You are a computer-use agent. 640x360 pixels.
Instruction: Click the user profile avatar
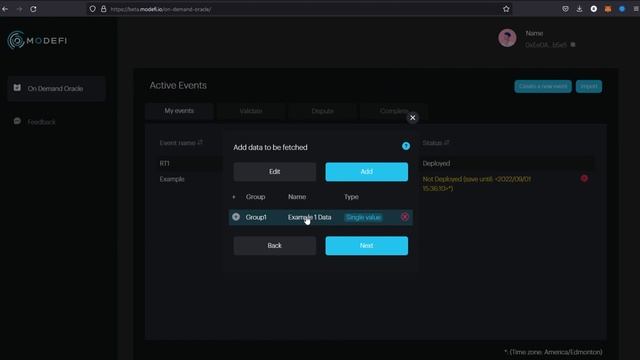[507, 38]
